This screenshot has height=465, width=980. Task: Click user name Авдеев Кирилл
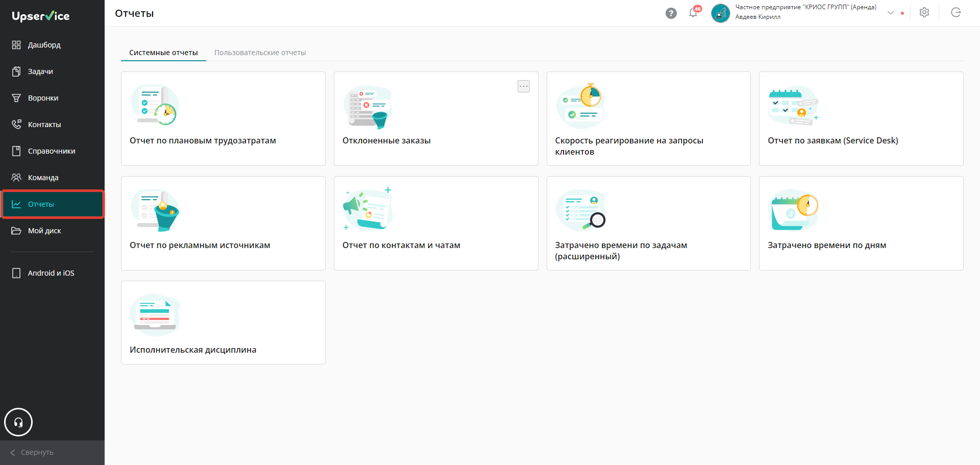[757, 17]
